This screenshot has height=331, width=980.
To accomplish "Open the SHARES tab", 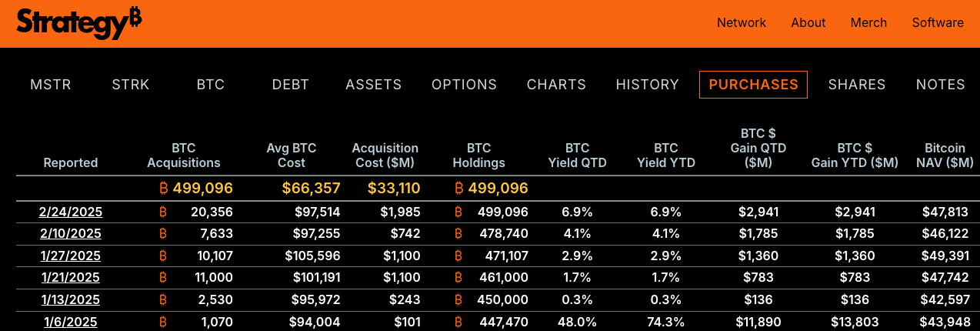I will pos(857,85).
